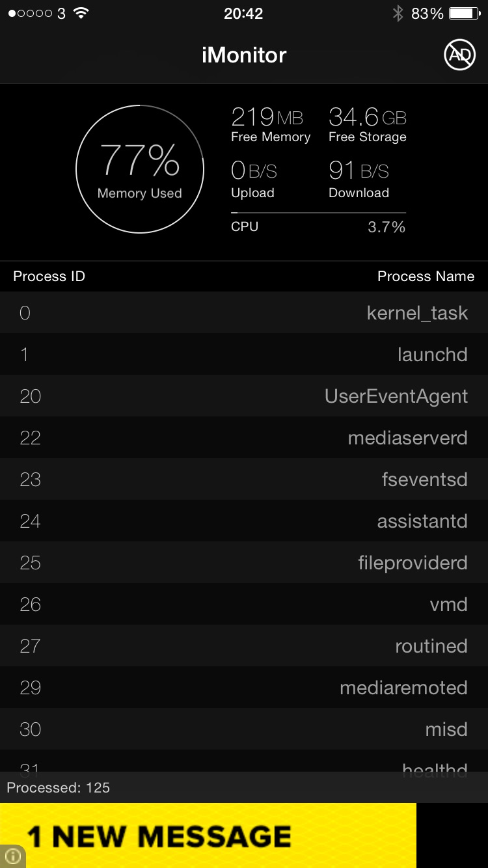This screenshot has height=868, width=488.
Task: Tap the battery indicator icon
Action: pyautogui.click(x=465, y=14)
